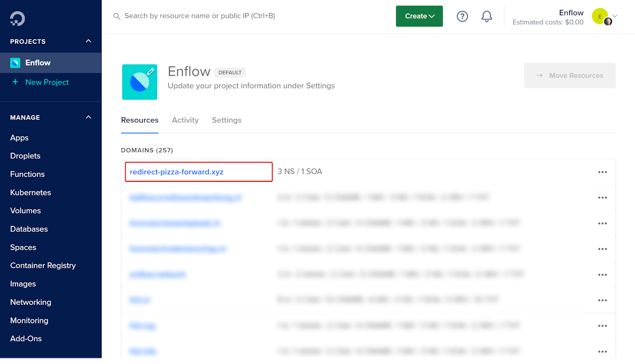Screen dimensions: 635x364
Task: Switch to the Settings tab
Action: tap(226, 120)
